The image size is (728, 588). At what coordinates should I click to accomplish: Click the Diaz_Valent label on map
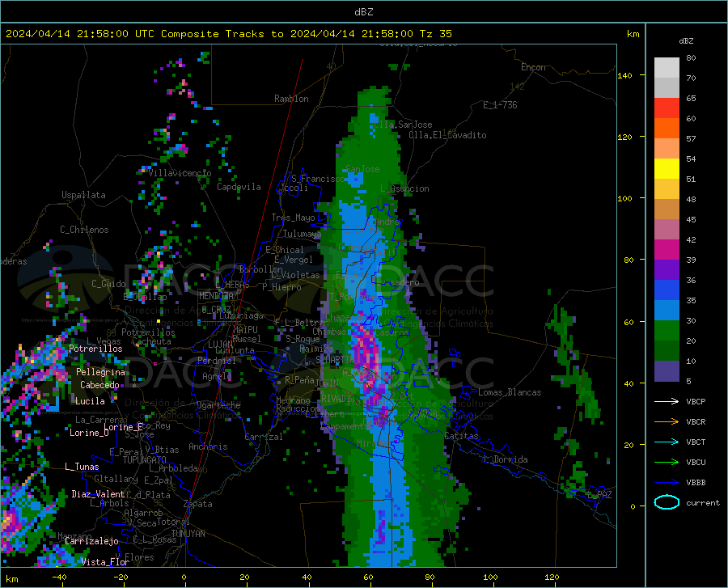pyautogui.click(x=98, y=494)
